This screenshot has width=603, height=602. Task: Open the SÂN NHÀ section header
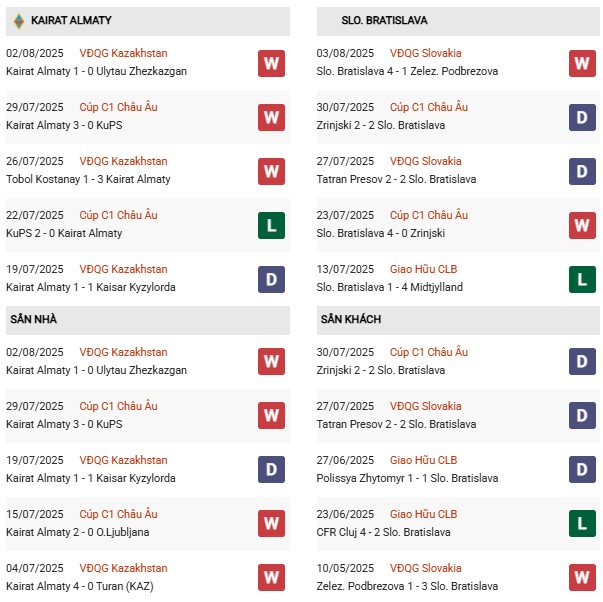point(34,319)
